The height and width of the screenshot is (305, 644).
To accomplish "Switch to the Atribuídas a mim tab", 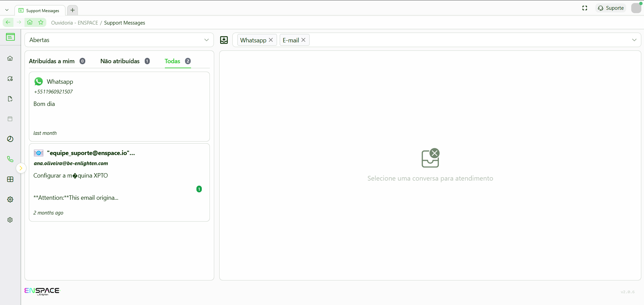I will pos(52,61).
